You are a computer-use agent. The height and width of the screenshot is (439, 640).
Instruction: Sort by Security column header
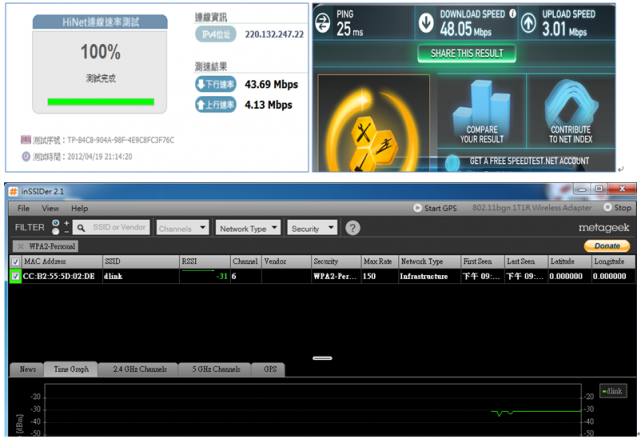click(x=336, y=262)
